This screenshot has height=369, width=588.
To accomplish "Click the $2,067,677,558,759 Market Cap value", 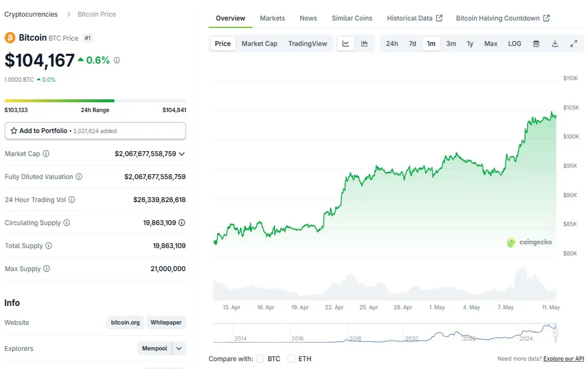I will tap(146, 154).
